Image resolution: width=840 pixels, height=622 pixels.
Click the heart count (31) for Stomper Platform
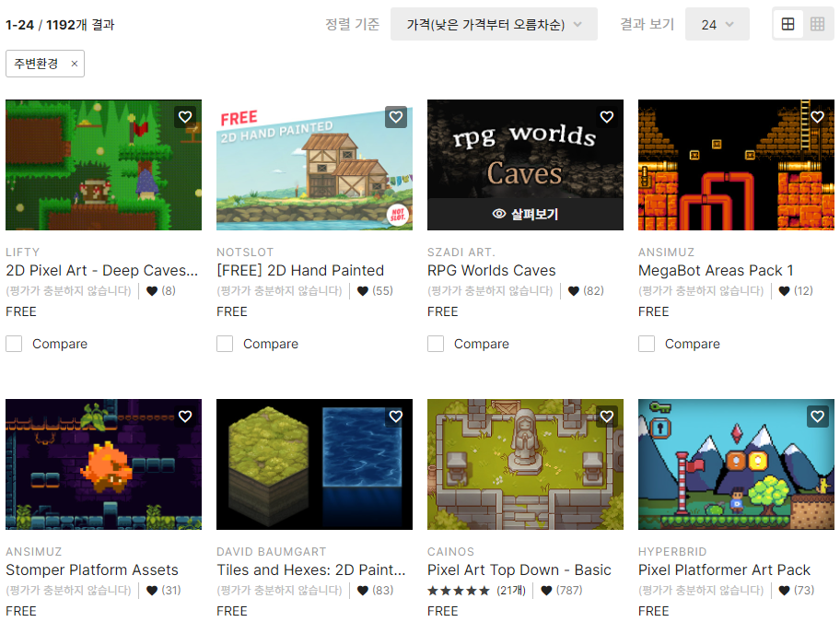click(x=164, y=591)
